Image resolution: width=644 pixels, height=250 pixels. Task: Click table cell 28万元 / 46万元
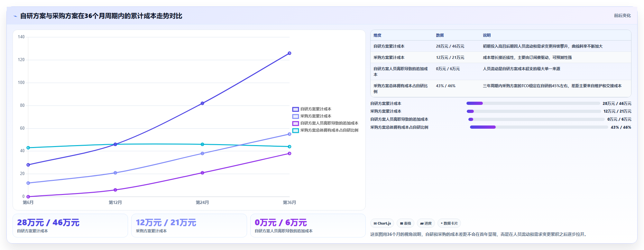[450, 46]
